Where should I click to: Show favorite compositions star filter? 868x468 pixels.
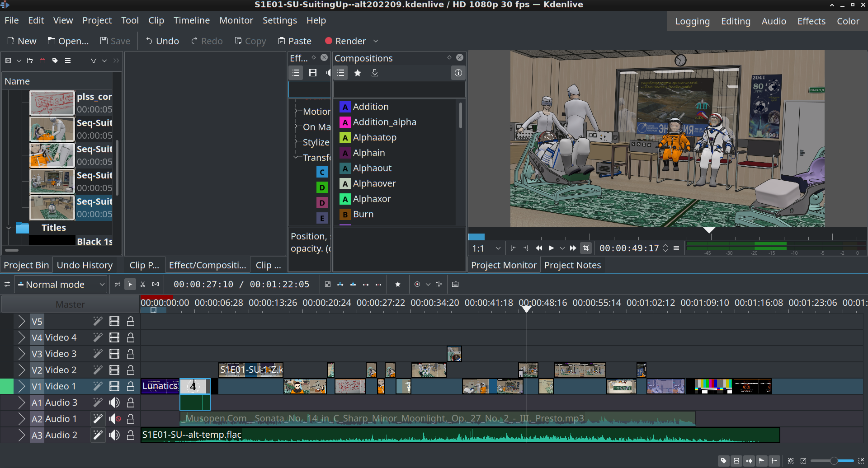click(x=358, y=73)
